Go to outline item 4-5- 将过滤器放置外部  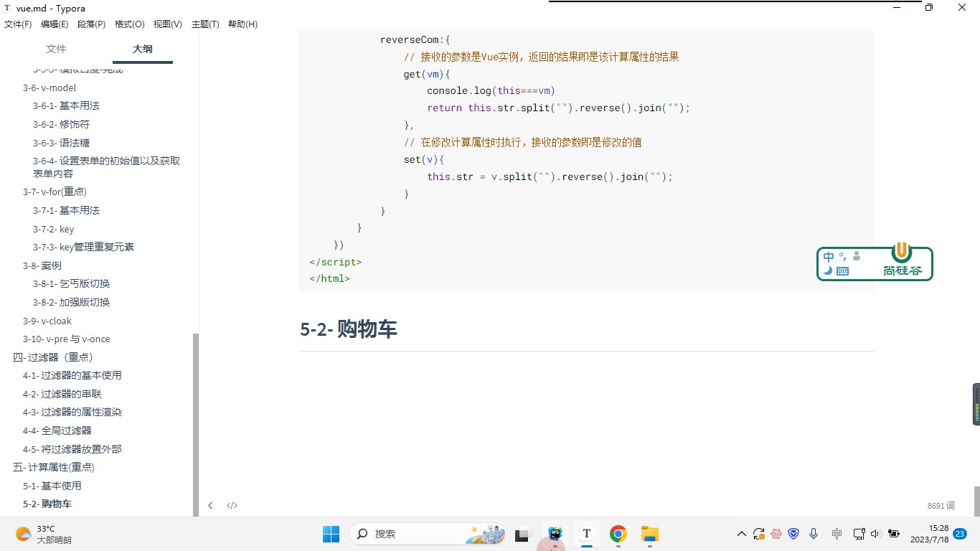[x=72, y=449]
